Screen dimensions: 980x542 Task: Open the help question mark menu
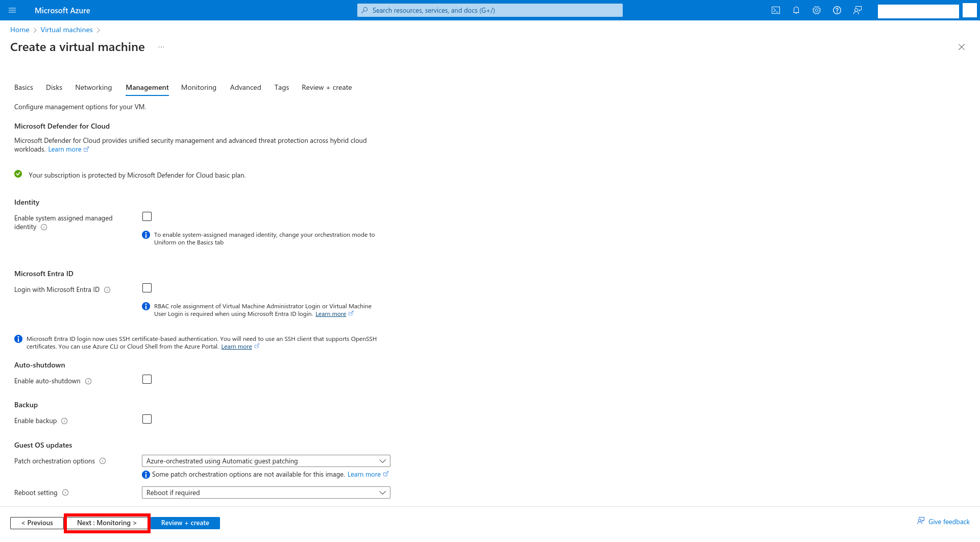point(837,10)
